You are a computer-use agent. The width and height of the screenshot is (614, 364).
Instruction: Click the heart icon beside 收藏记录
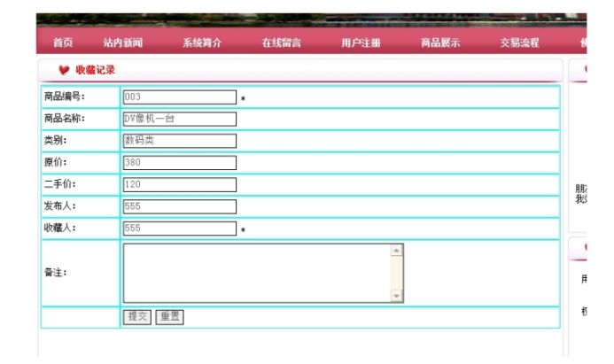pos(64,70)
